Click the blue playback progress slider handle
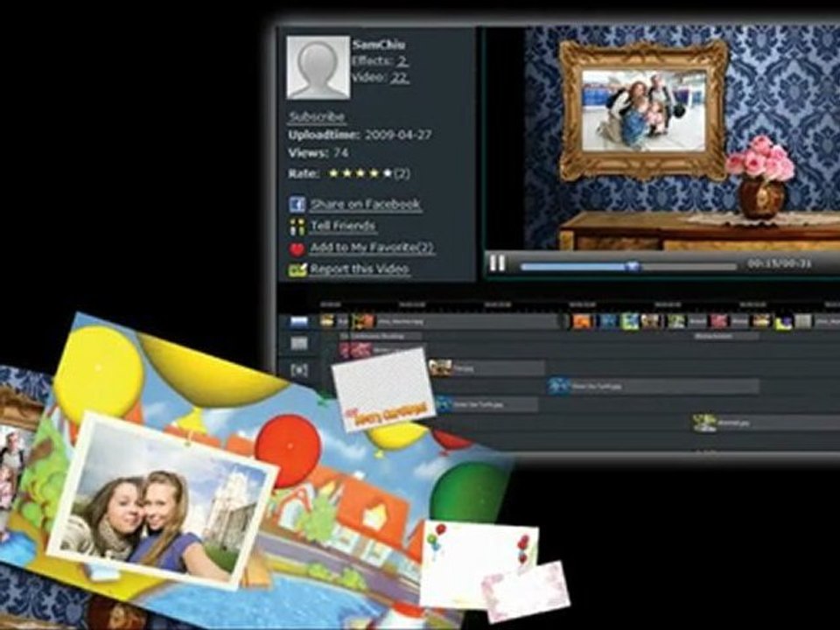 [633, 266]
